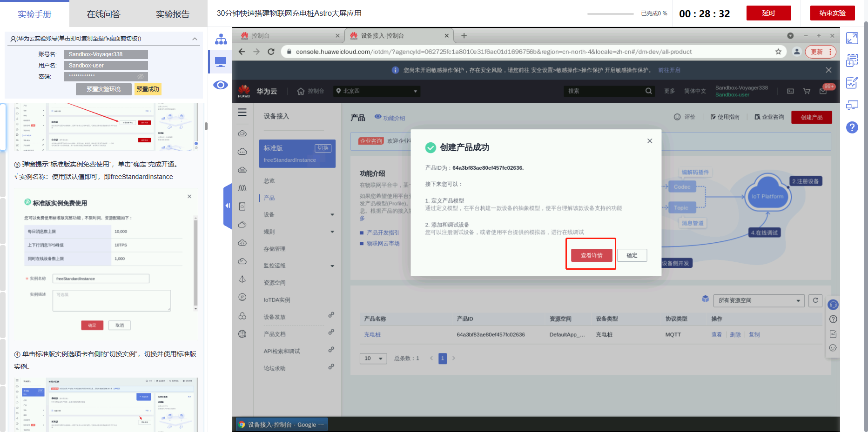Switch to the 在线问答 tab
868x432 pixels.
point(103,14)
